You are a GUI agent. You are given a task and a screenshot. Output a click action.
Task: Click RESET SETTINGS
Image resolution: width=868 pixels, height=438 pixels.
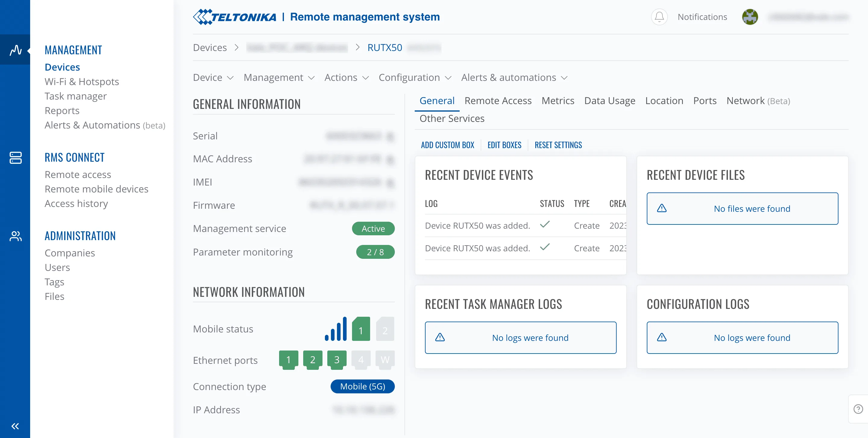[x=558, y=145]
